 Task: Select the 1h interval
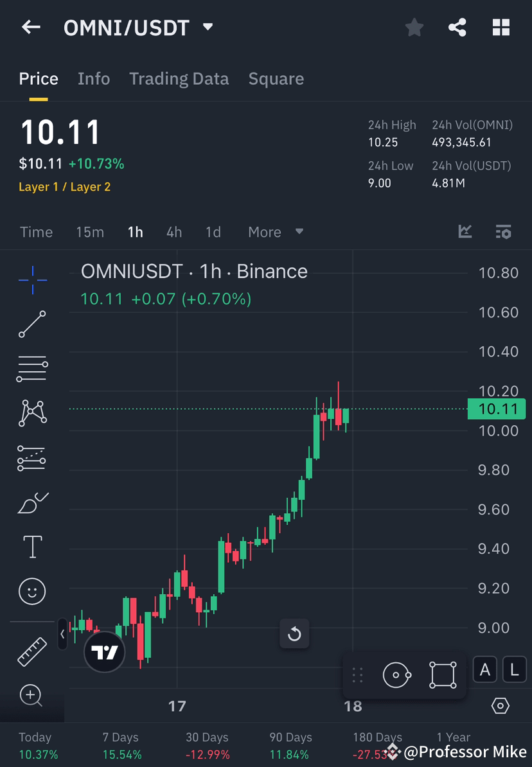click(136, 232)
